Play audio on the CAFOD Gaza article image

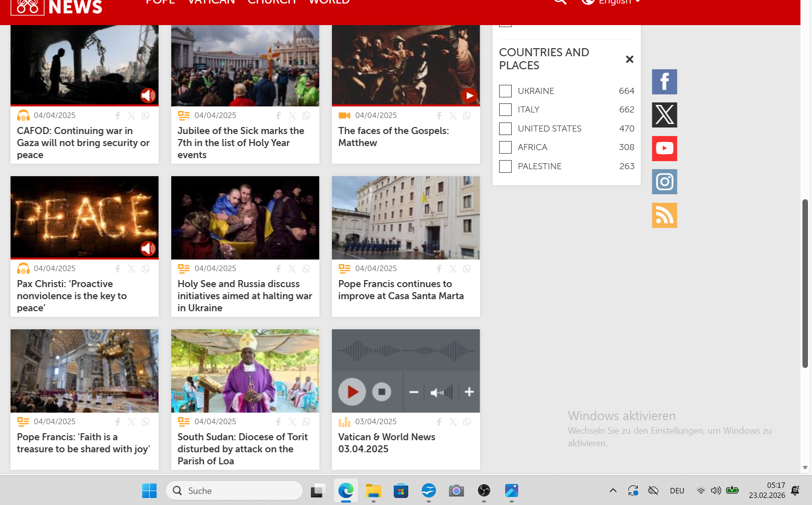(148, 95)
